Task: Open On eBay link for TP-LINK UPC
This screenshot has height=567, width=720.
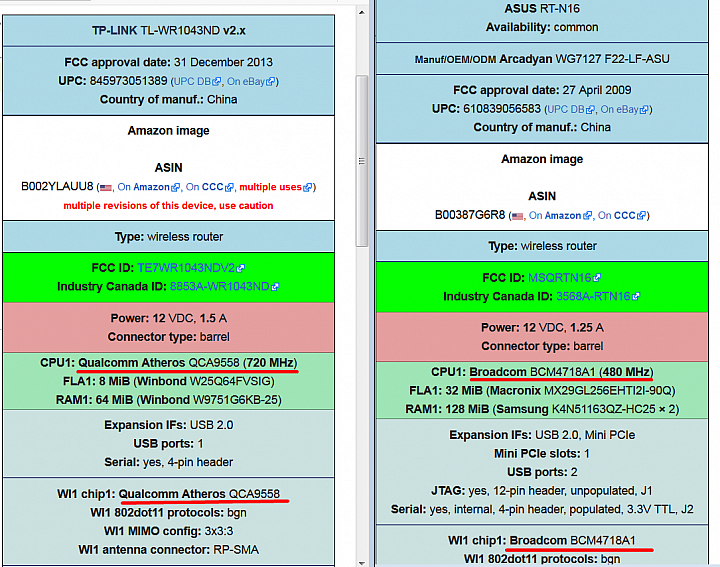Action: [251, 81]
